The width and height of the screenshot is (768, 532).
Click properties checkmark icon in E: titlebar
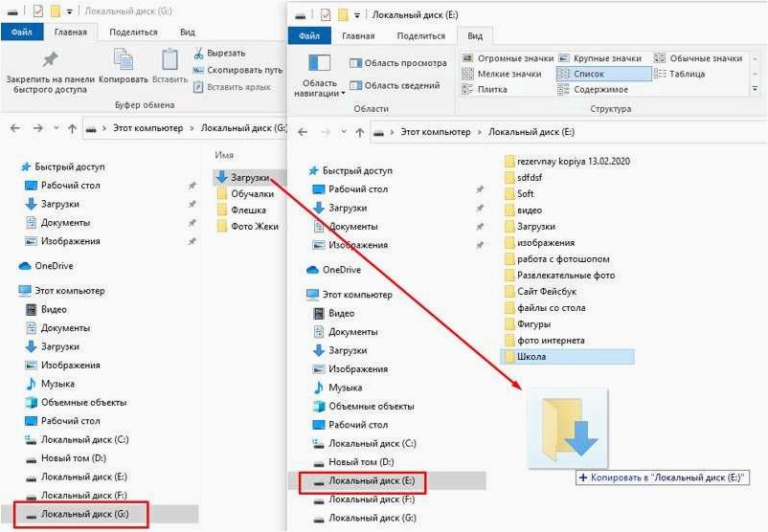[326, 15]
